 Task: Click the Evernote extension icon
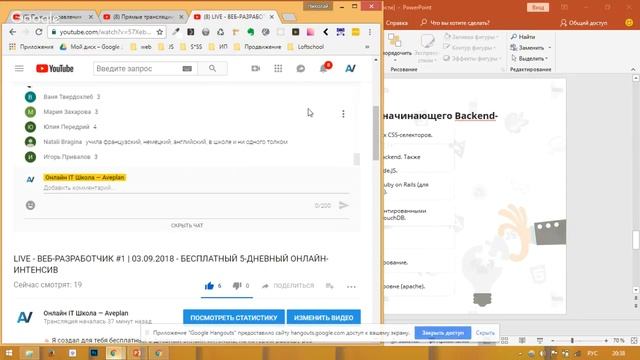pos(251,32)
